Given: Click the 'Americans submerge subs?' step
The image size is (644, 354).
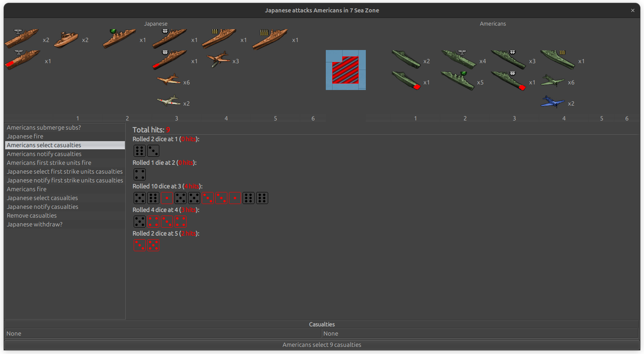Looking at the screenshot, I should 65,128.
